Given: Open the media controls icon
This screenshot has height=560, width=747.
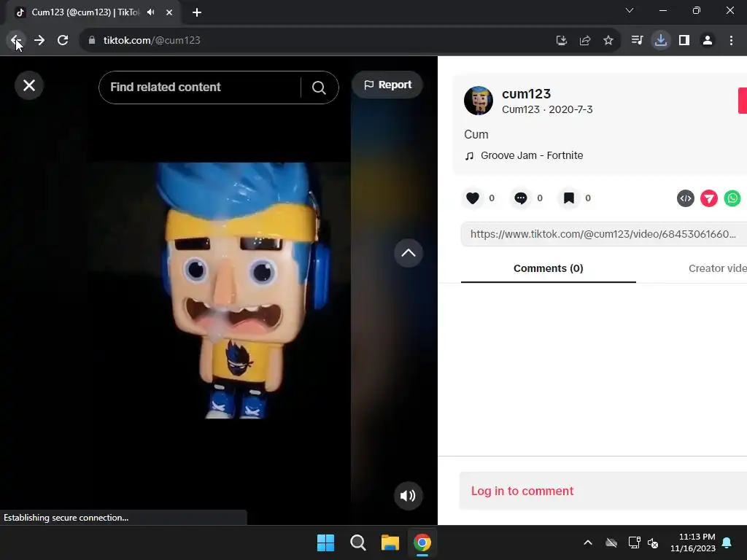Looking at the screenshot, I should (638, 41).
